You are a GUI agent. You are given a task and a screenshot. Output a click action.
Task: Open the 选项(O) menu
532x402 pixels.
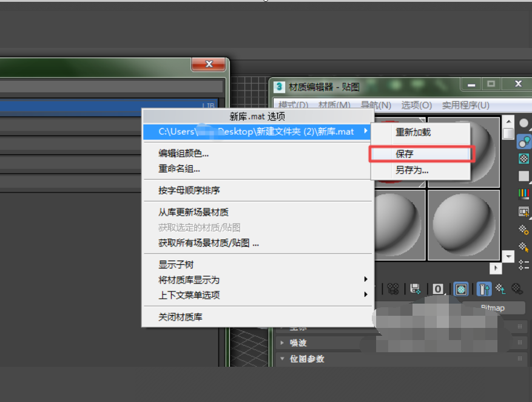pos(416,104)
